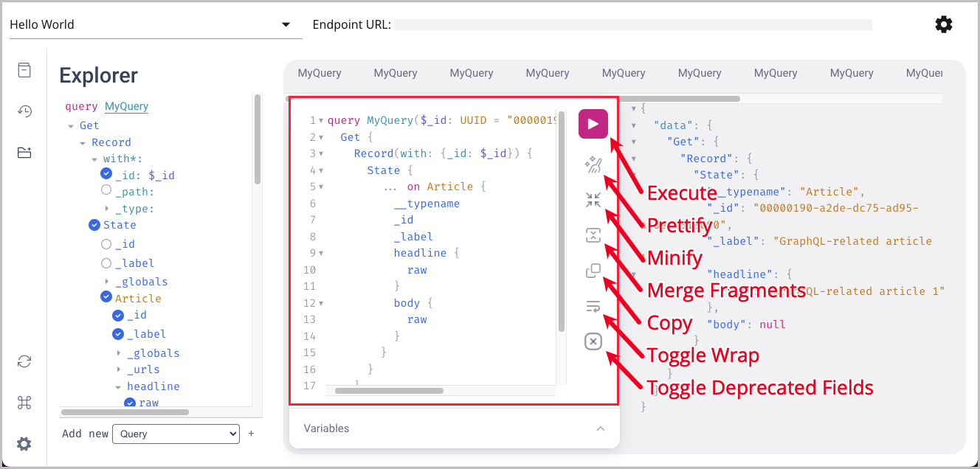Open the Hello World dropdown
The image size is (980, 469).
coord(156,24)
